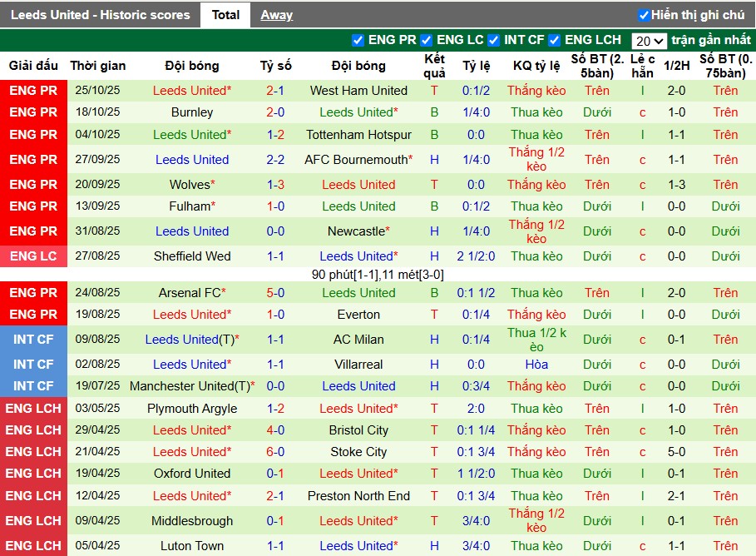Click the Villarreal team name
This screenshot has height=556, width=756.
(358, 364)
